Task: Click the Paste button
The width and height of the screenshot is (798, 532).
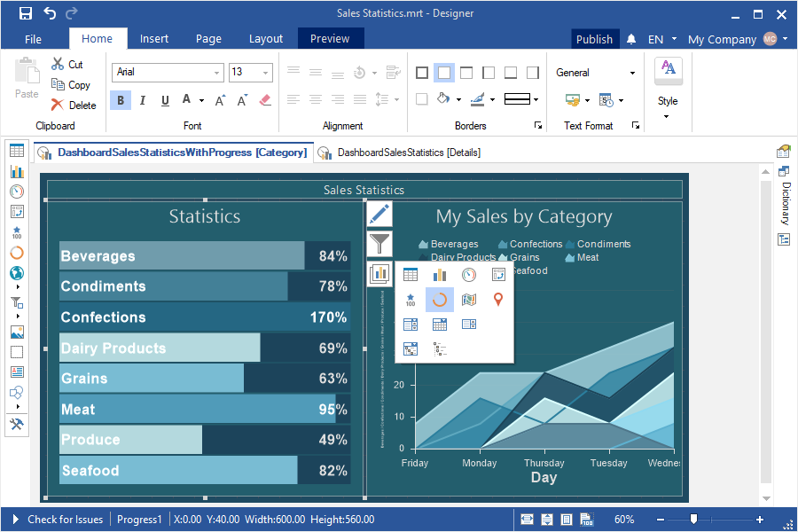Action: (x=27, y=78)
